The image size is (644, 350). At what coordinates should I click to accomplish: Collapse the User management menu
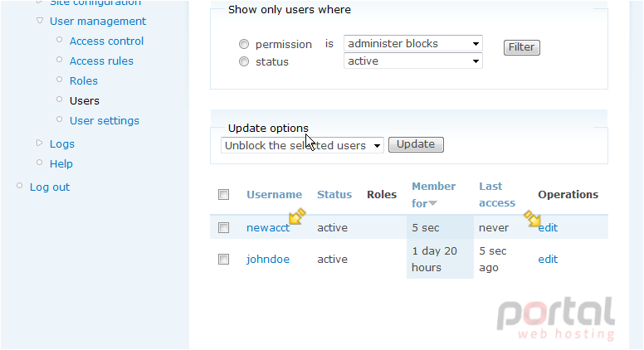(x=40, y=21)
